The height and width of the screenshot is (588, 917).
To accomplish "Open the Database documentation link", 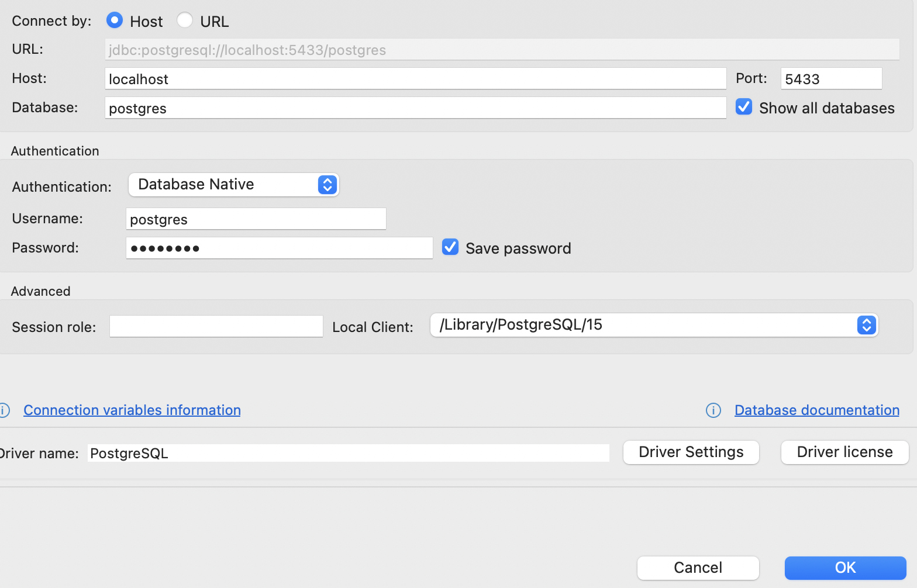I will [x=816, y=410].
